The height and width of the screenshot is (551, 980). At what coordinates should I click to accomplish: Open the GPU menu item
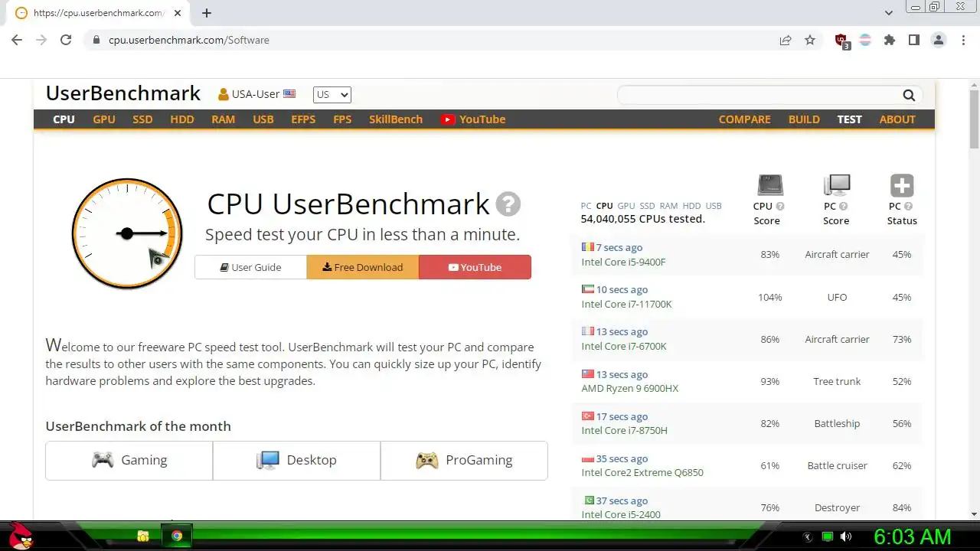[104, 119]
